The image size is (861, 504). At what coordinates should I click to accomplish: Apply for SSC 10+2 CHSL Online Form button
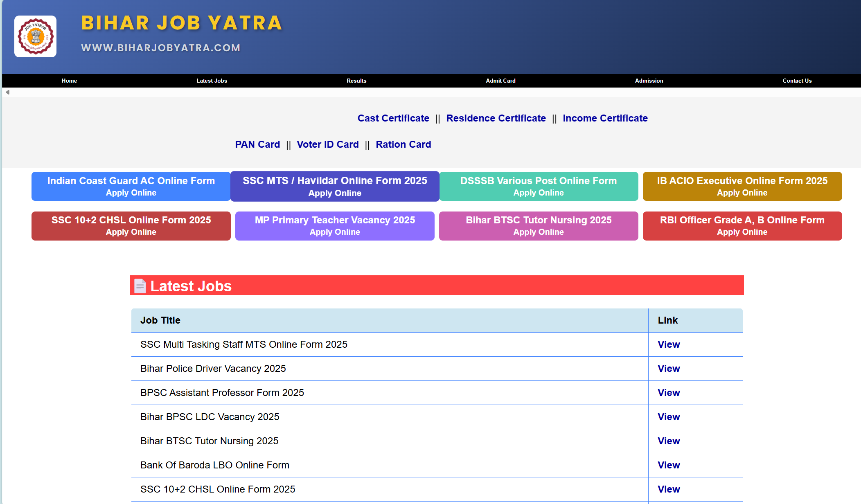click(131, 226)
